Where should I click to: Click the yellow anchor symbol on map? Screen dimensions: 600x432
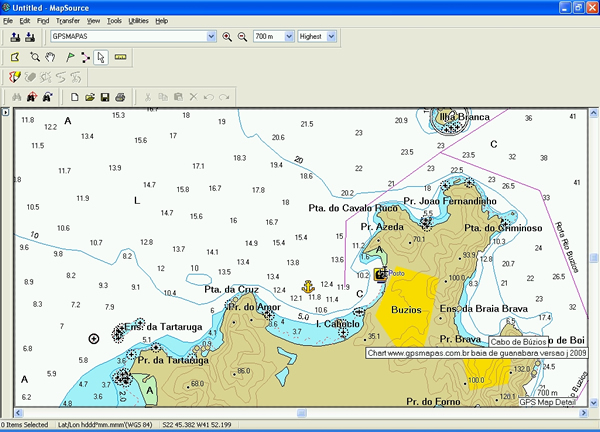click(x=308, y=286)
